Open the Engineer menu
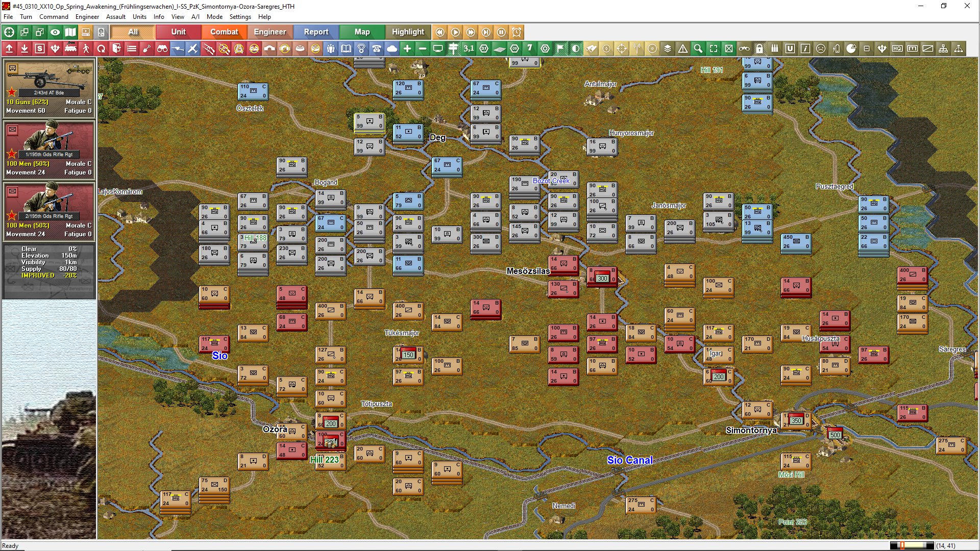Screen dimensions: 980x551 [x=87, y=17]
